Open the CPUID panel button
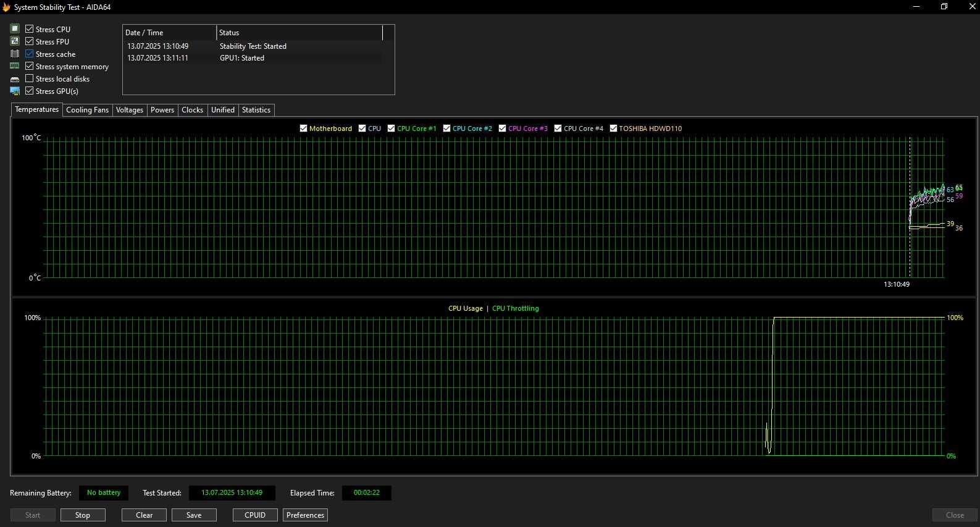 click(x=255, y=515)
